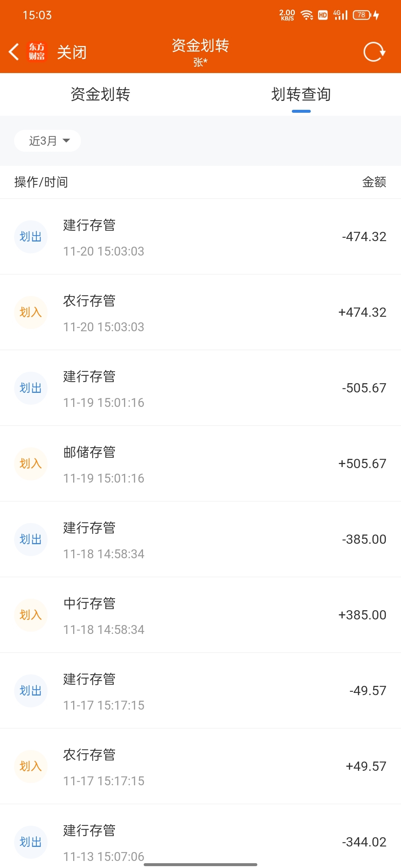Open the 建行存管 -344.02 record
Screen dimensions: 401x868
tap(200, 836)
